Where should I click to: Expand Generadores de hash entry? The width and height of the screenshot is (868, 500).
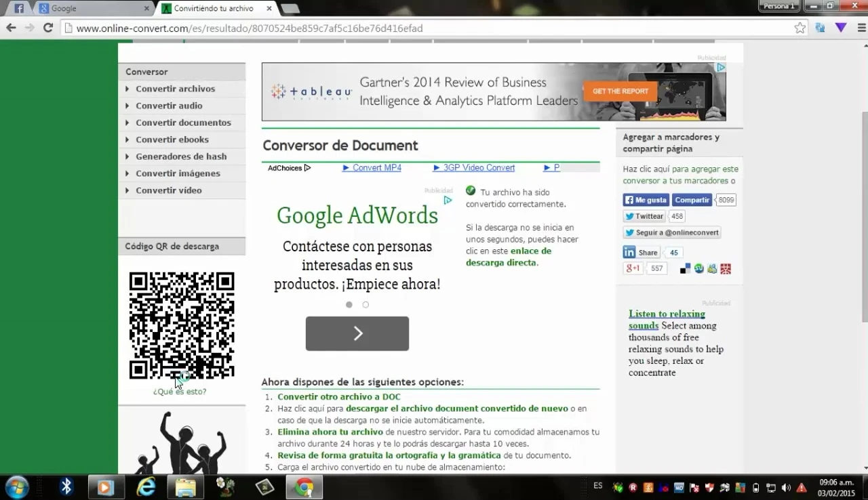[181, 157]
